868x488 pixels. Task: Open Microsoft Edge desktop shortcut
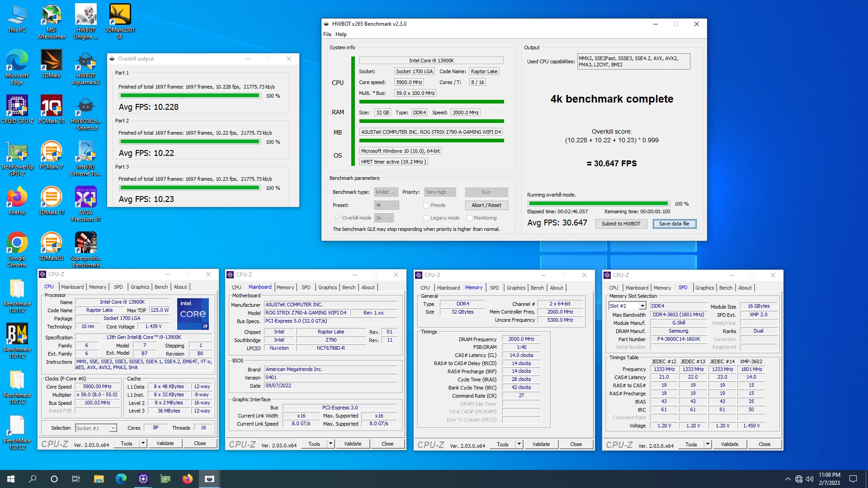17,67
